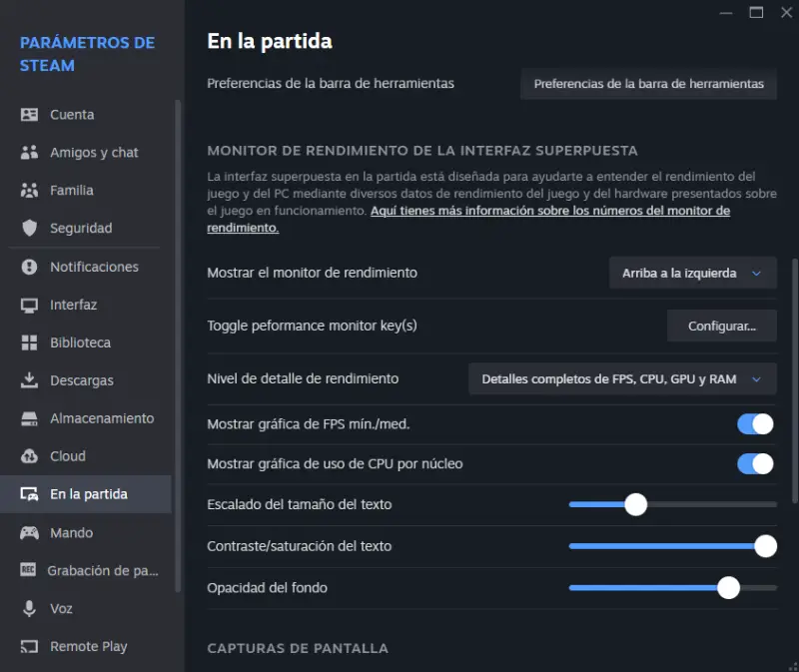799x672 pixels.
Task: Click the En la partida overlay icon
Action: [29, 493]
